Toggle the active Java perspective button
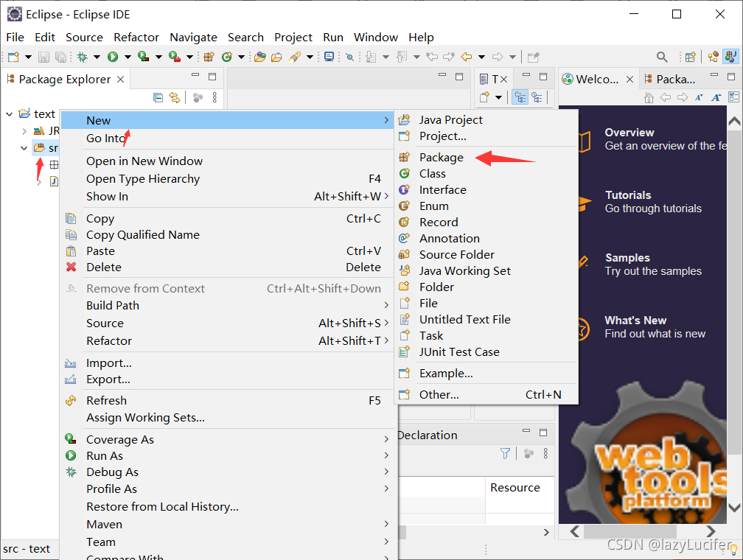The height and width of the screenshot is (560, 743). (730, 57)
